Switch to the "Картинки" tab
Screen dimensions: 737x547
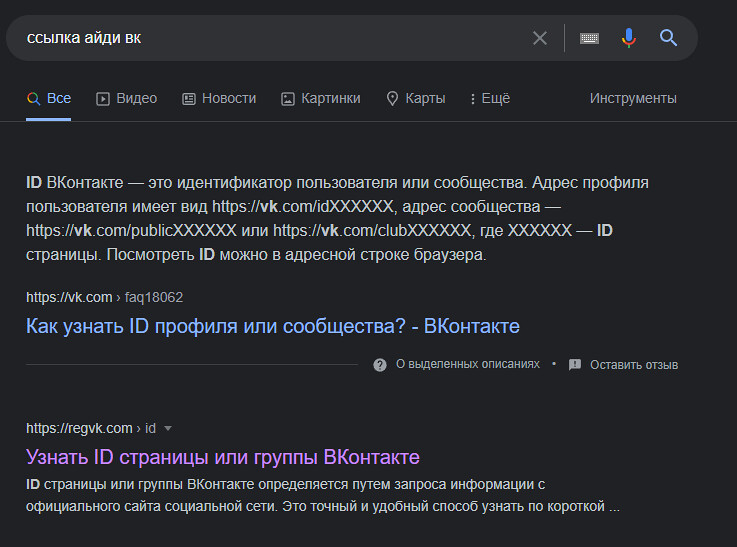(x=321, y=98)
